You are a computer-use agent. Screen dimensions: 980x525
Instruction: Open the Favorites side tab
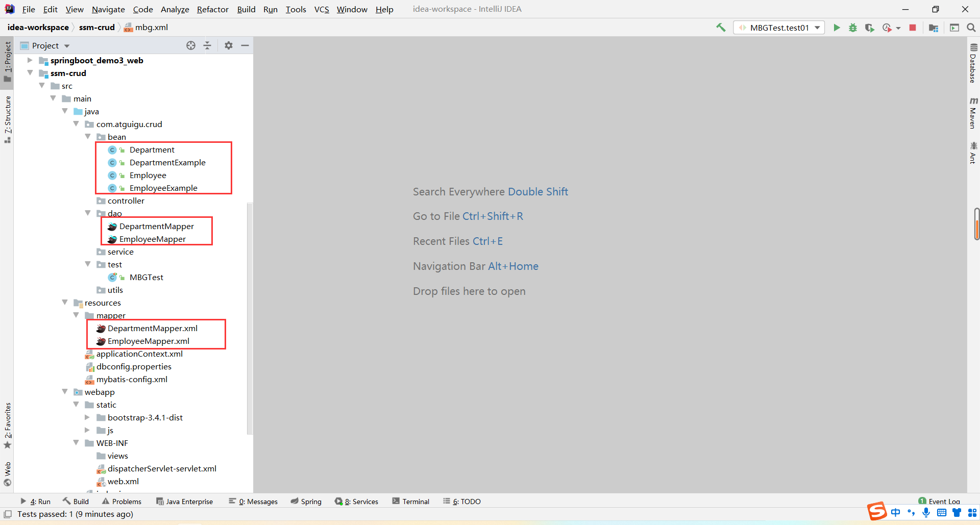[7, 426]
